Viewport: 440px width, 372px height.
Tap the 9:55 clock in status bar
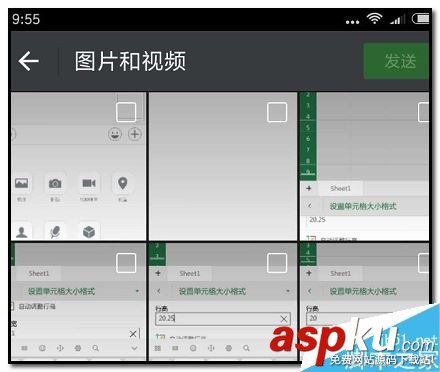click(26, 19)
